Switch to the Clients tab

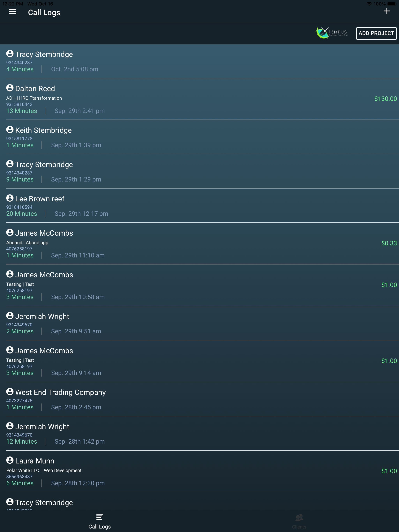pyautogui.click(x=299, y=521)
